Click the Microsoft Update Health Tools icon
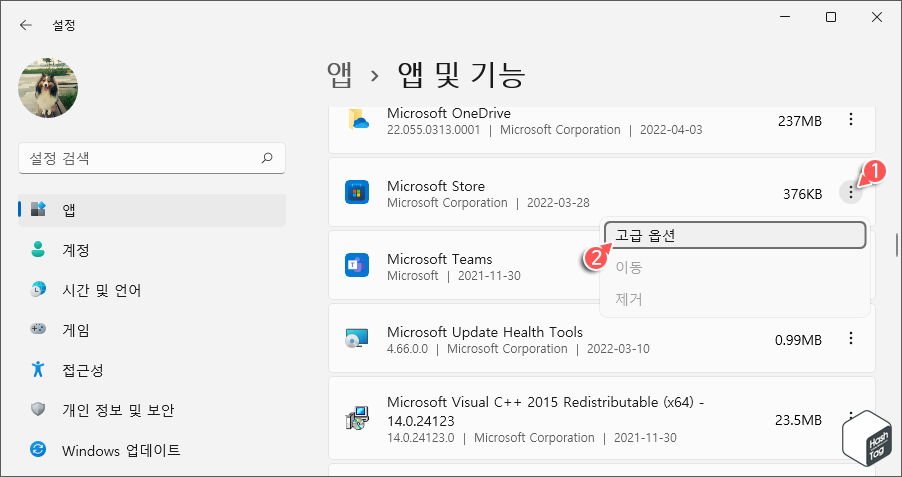The width and height of the screenshot is (902, 477). tap(357, 339)
